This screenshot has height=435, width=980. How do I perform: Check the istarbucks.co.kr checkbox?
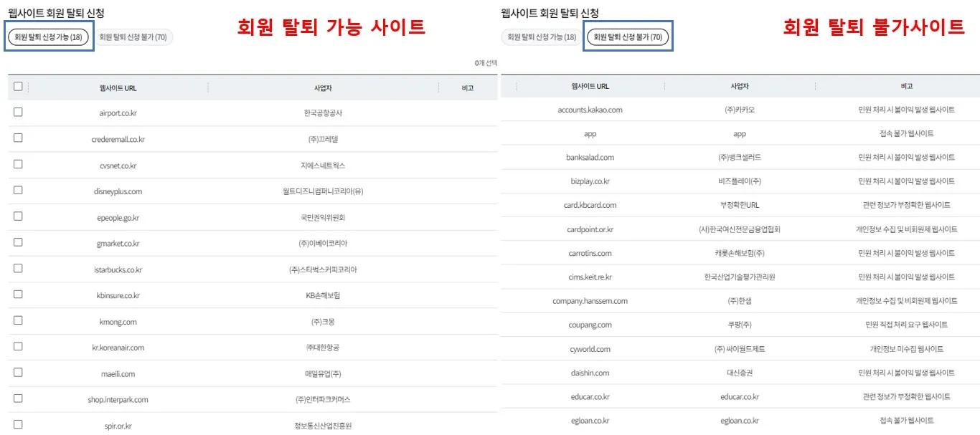pos(18,269)
